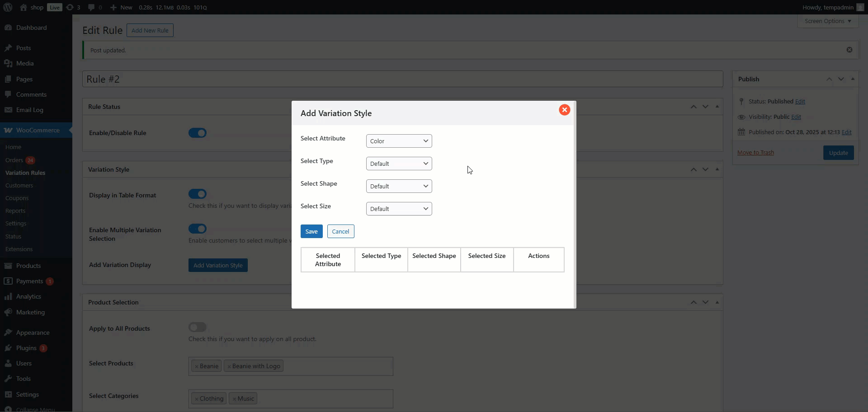This screenshot has width=868, height=412.
Task: Open the Plugins menu in sidebar
Action: [x=26, y=348]
